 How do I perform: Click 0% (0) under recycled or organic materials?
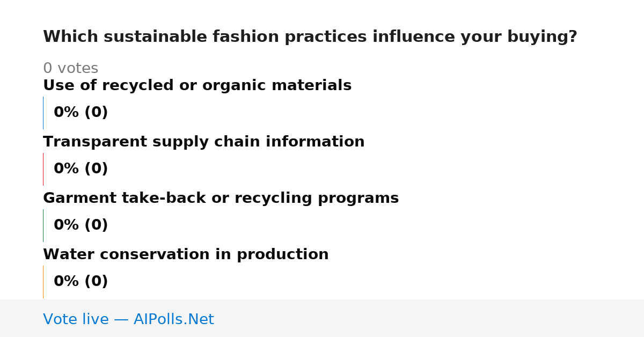coord(80,113)
